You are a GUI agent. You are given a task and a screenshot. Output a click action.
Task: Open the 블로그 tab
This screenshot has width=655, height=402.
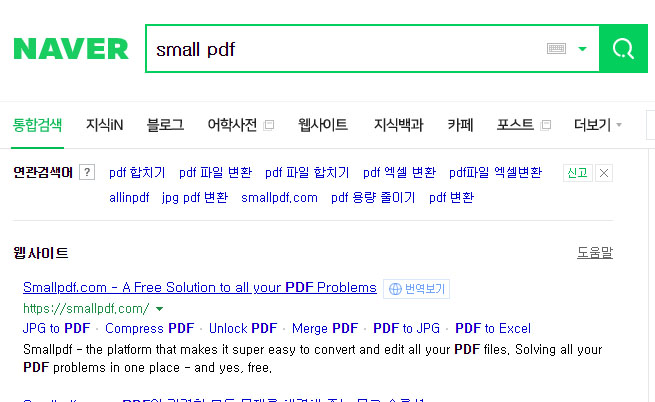coord(165,125)
